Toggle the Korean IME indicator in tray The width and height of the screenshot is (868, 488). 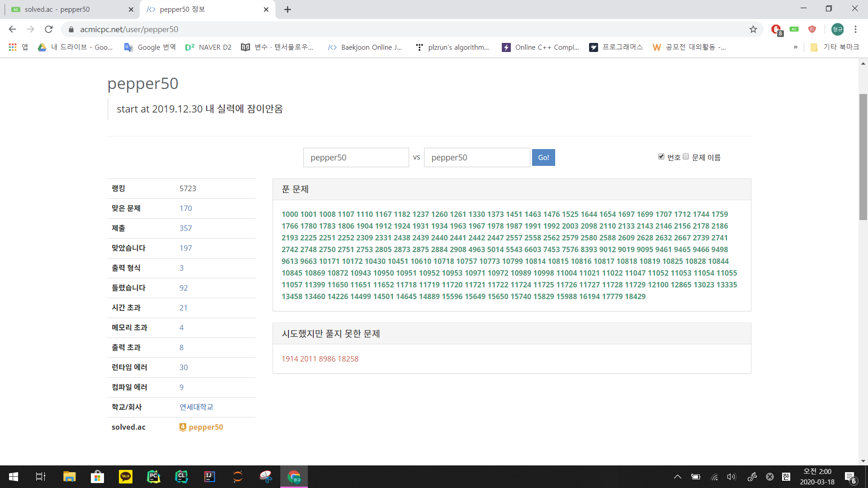click(x=786, y=477)
